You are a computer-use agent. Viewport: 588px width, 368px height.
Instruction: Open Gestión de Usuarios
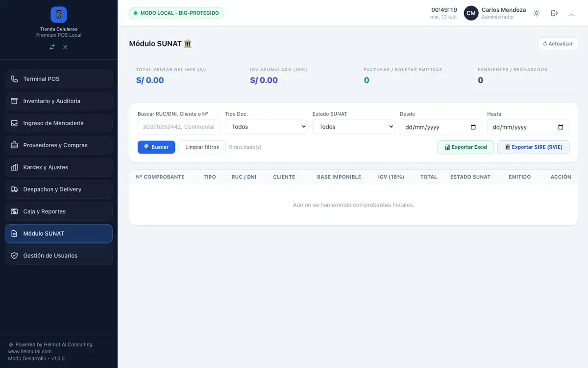[x=59, y=256]
